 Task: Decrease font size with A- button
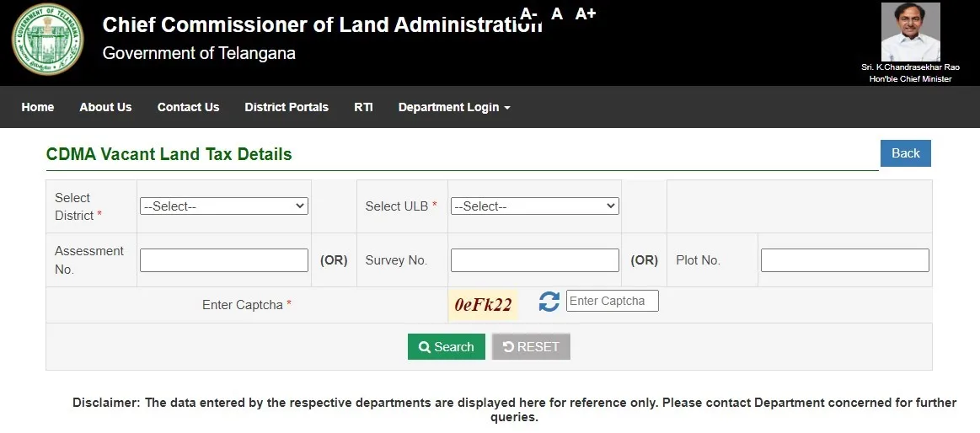(528, 13)
